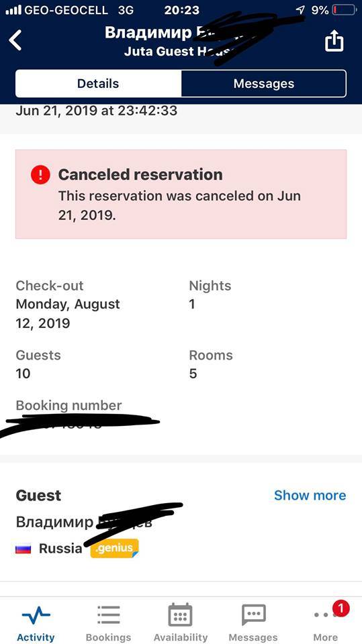This screenshot has width=362, height=644.
Task: Open the Bookings list icon
Action: point(109,615)
